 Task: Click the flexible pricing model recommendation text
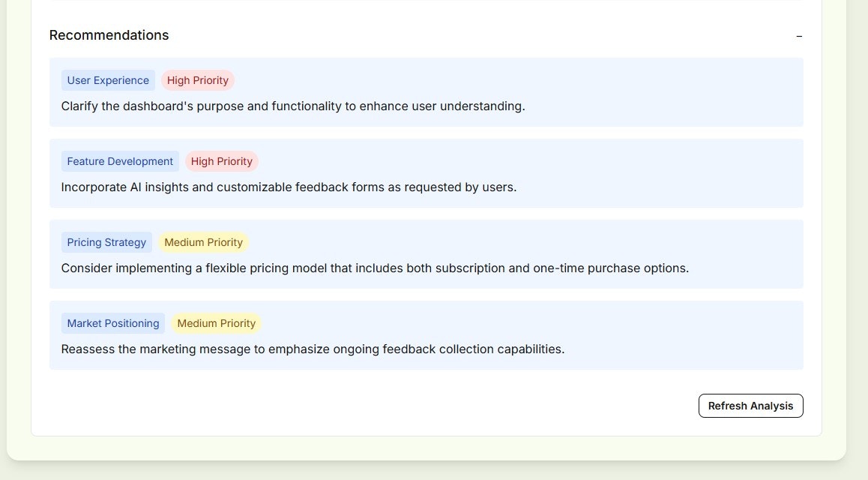click(x=375, y=268)
